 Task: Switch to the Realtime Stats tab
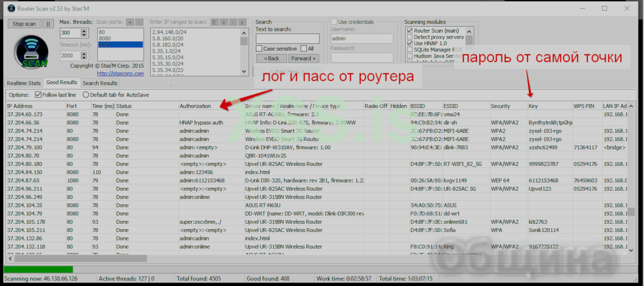coord(24,83)
